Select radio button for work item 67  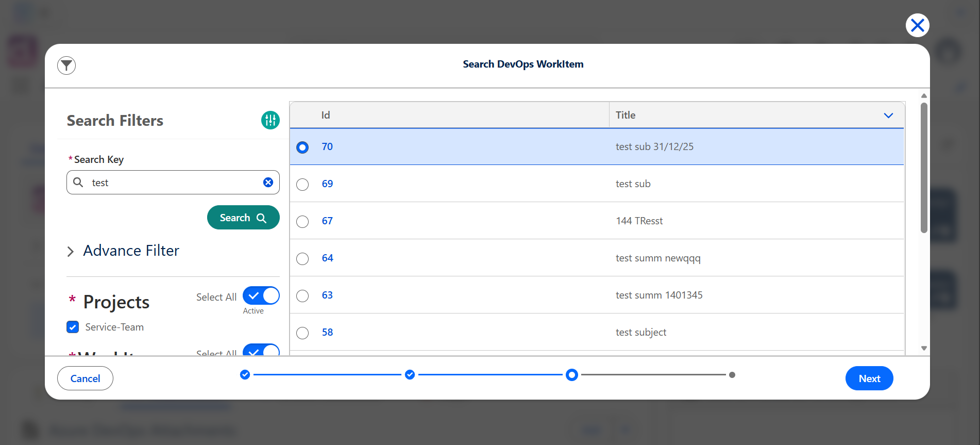pos(302,222)
